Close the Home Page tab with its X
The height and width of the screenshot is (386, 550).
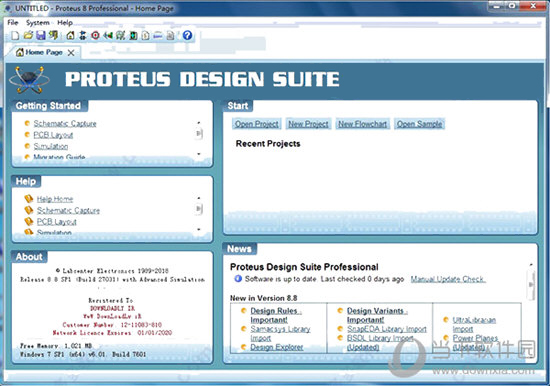(71, 53)
